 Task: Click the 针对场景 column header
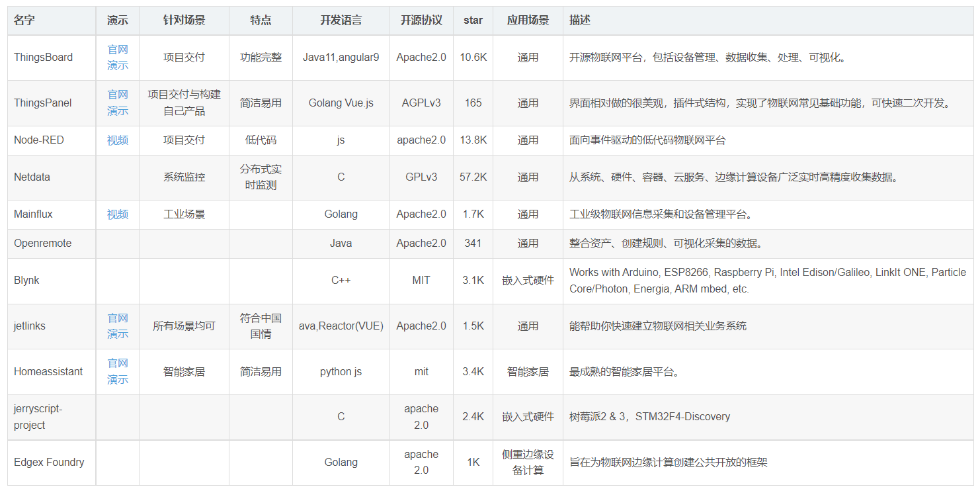184,21
